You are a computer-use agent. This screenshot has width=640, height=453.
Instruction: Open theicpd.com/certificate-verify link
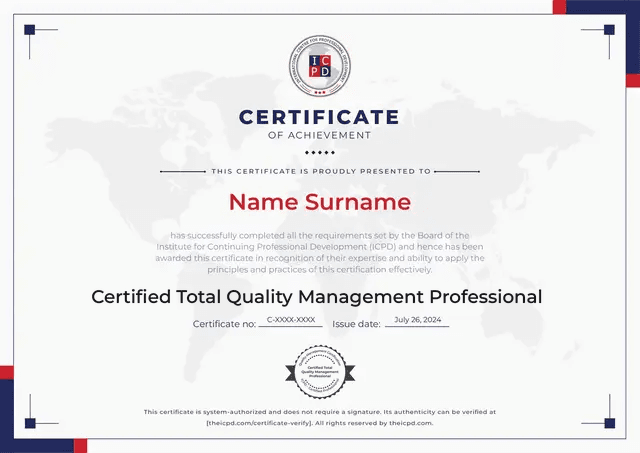point(259,423)
